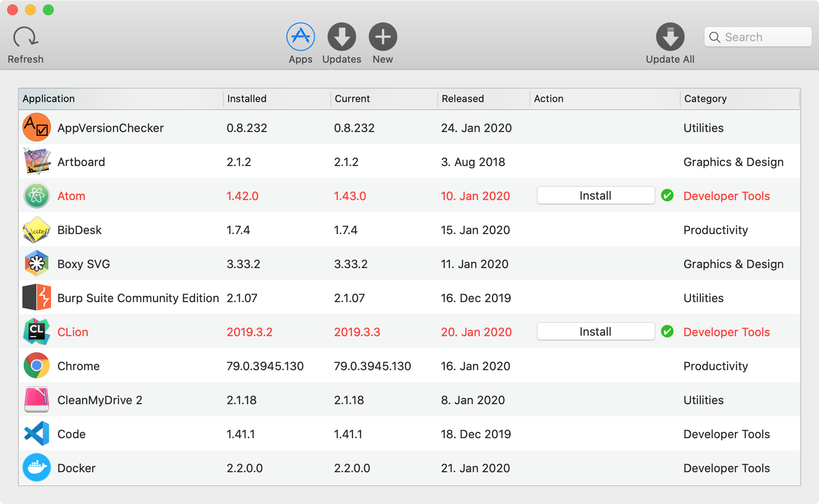Sort by the Action column header
This screenshot has width=819, height=504.
tap(606, 99)
